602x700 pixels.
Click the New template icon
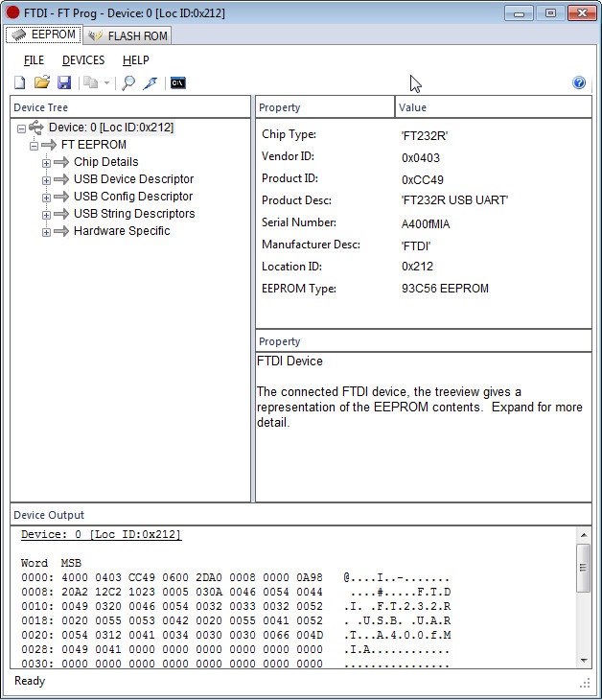tap(19, 82)
